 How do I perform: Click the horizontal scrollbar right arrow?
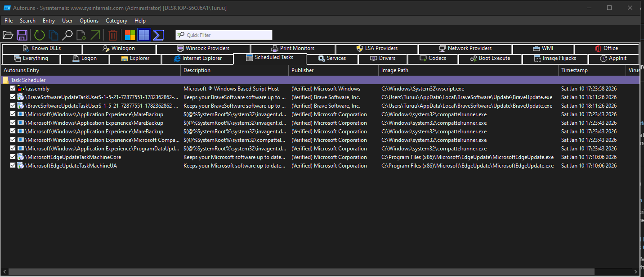click(635, 272)
